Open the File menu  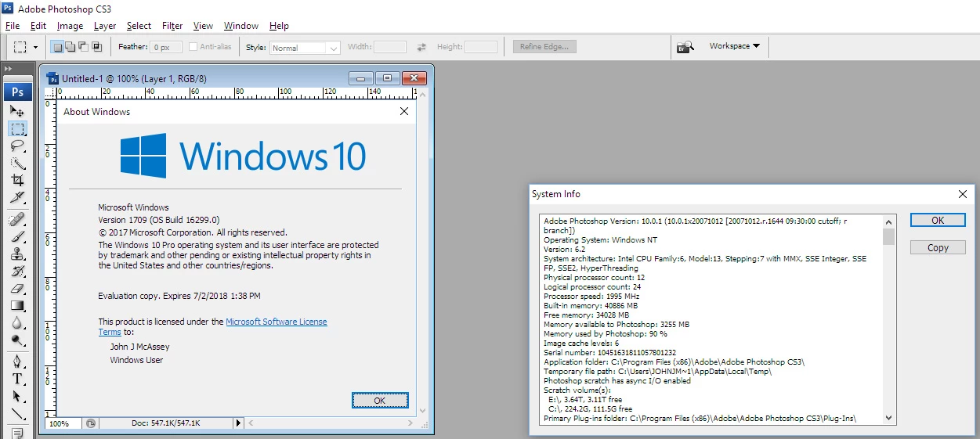pos(12,26)
